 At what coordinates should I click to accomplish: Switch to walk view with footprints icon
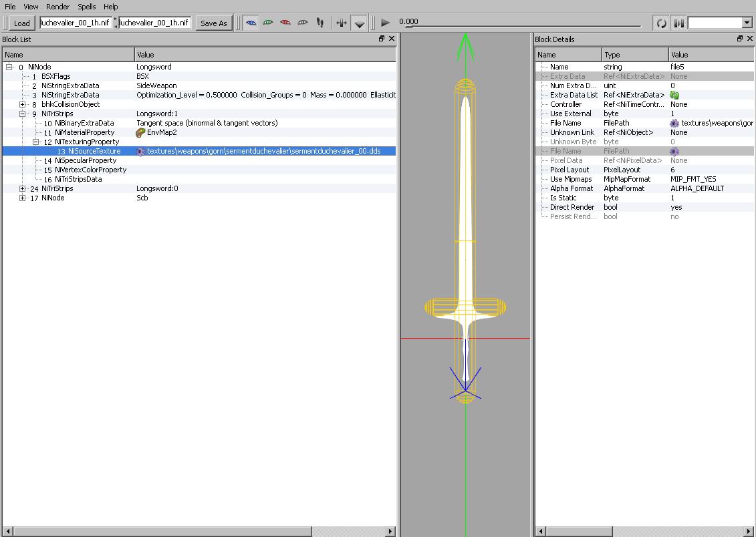pos(320,23)
